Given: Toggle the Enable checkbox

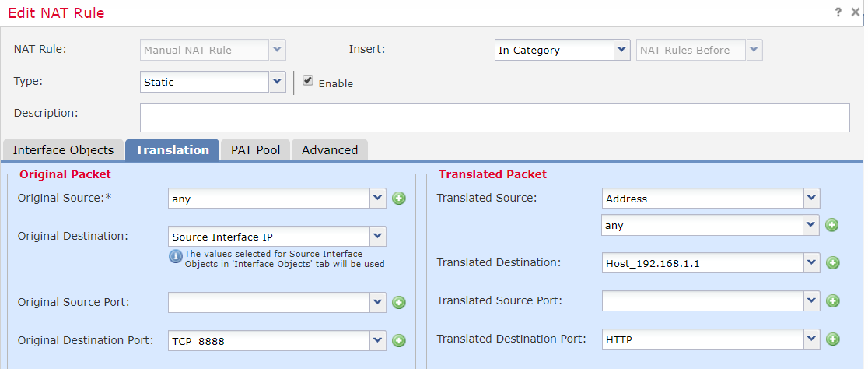Looking at the screenshot, I should [x=308, y=81].
